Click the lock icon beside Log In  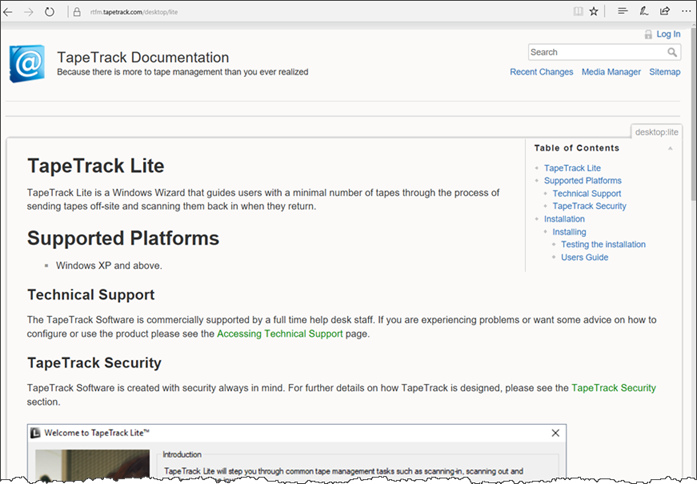point(649,34)
